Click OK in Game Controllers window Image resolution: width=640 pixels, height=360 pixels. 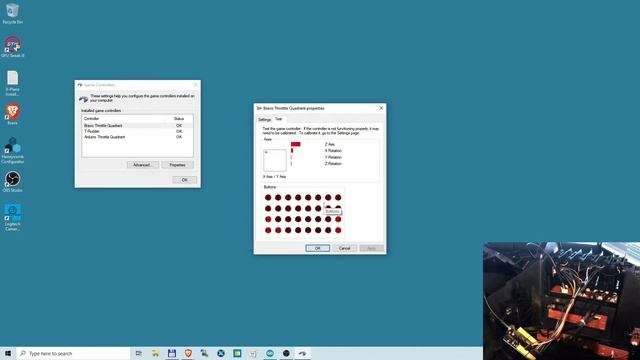coord(184,180)
